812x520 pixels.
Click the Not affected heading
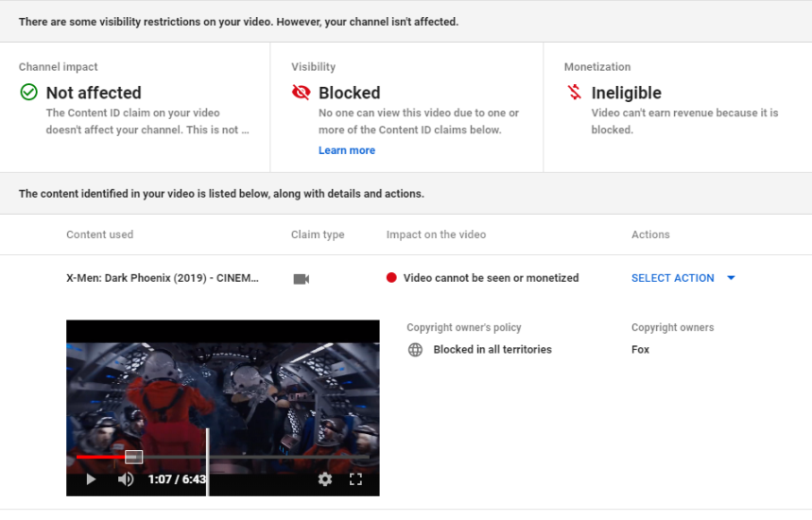click(x=94, y=93)
